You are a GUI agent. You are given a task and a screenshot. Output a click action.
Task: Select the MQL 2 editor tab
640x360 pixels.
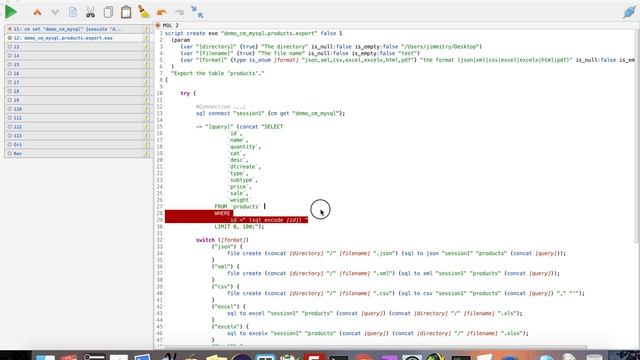point(171,25)
